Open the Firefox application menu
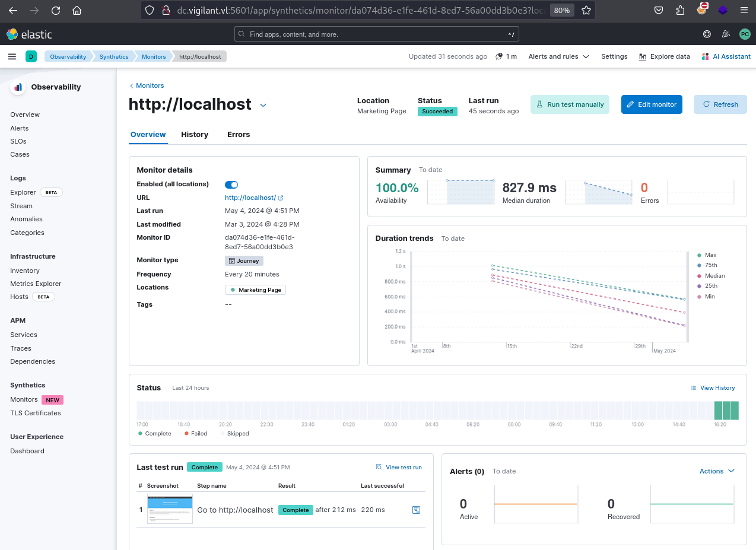The image size is (756, 550). pos(744,10)
